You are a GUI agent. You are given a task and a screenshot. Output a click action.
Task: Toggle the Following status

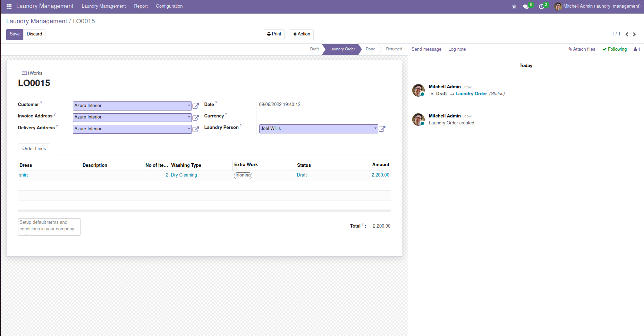coord(615,49)
